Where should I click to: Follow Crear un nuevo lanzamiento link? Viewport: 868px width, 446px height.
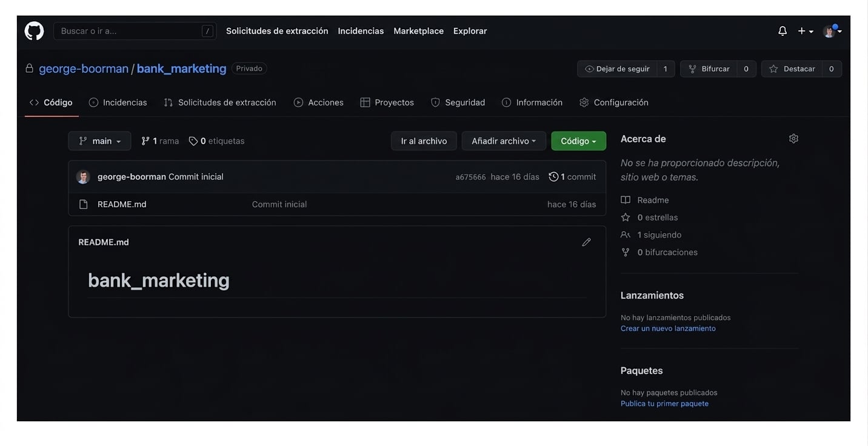(668, 328)
